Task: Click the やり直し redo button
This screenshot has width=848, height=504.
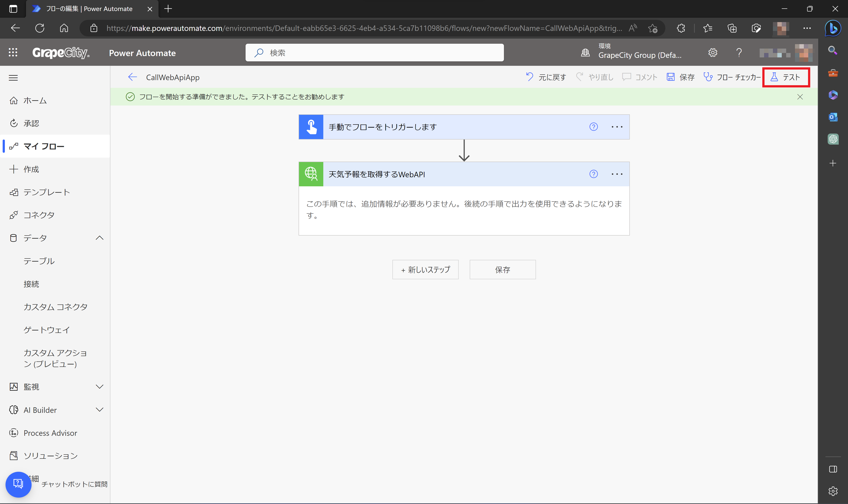Action: pos(594,77)
